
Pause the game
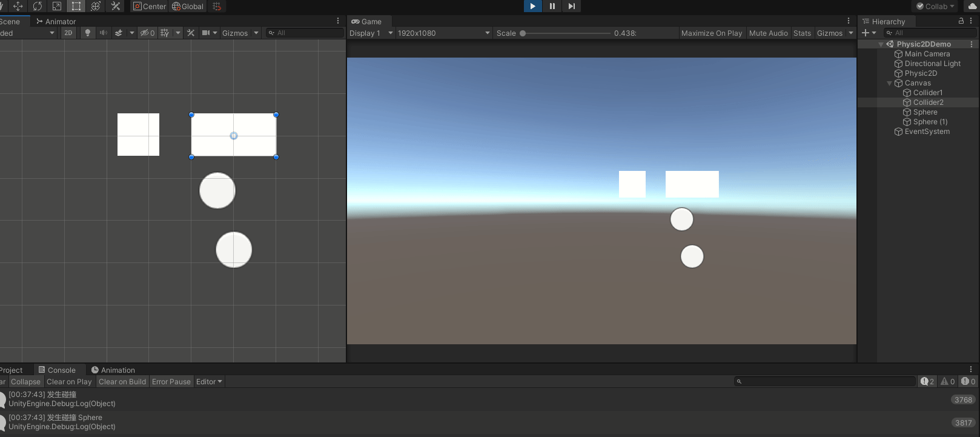click(x=552, y=6)
